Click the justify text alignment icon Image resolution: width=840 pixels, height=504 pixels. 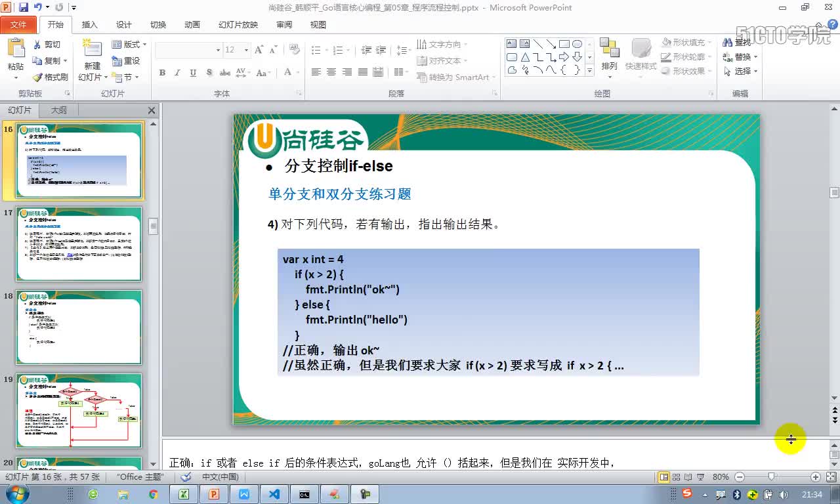coord(363,72)
